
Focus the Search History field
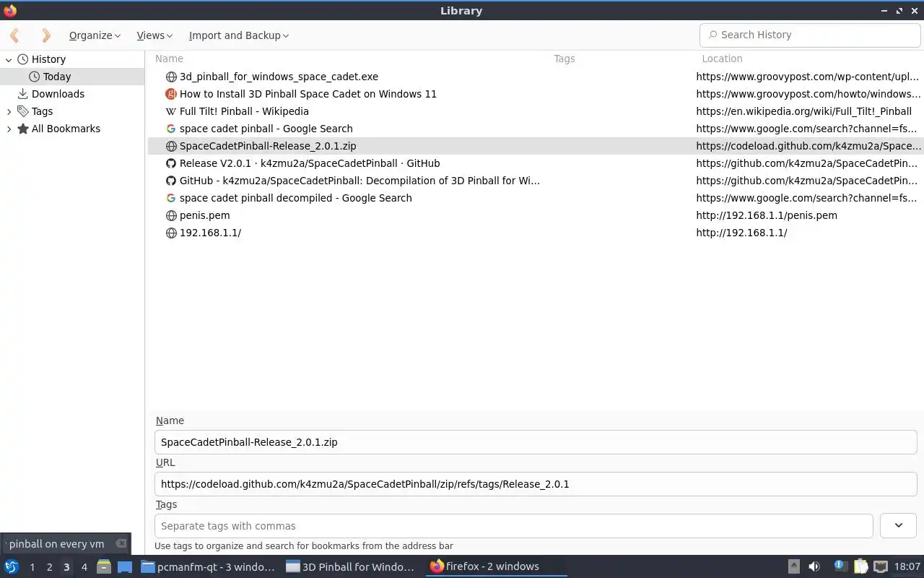point(810,35)
